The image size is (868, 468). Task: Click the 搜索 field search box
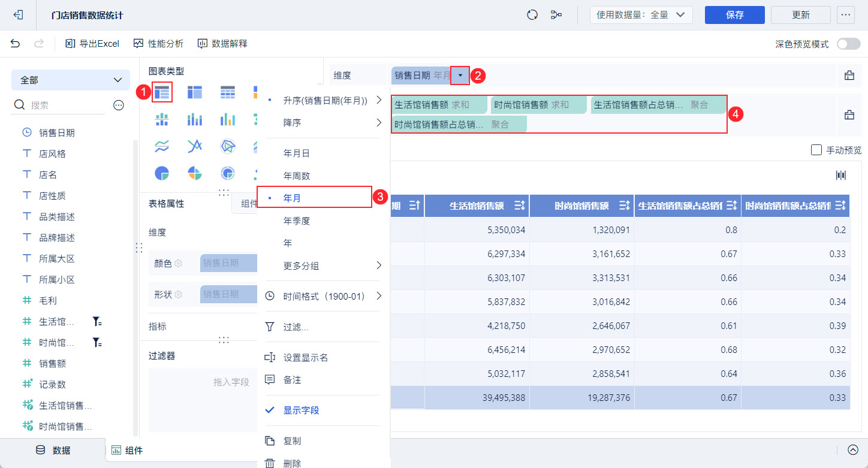pos(59,105)
